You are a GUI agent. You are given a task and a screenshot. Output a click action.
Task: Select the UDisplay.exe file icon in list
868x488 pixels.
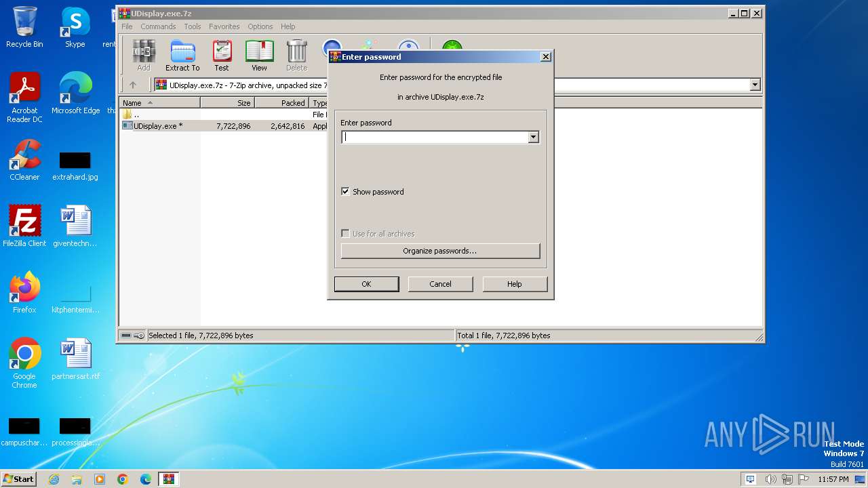pos(127,126)
